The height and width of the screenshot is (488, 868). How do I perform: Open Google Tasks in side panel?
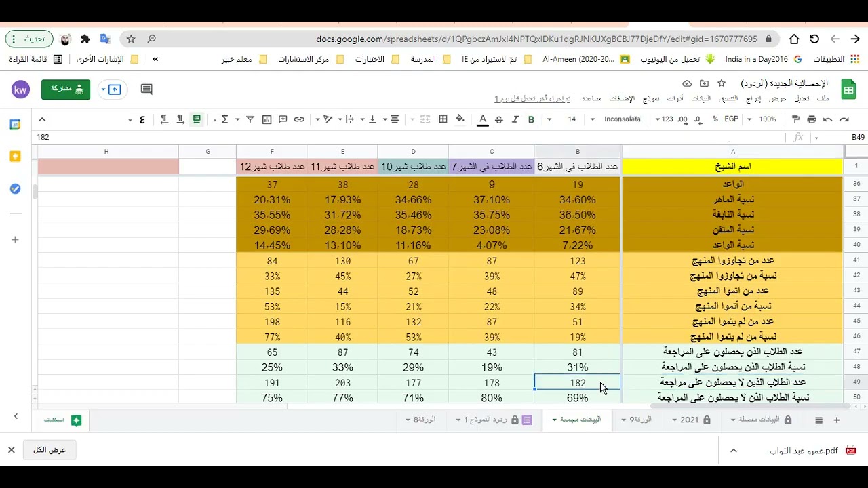point(15,188)
